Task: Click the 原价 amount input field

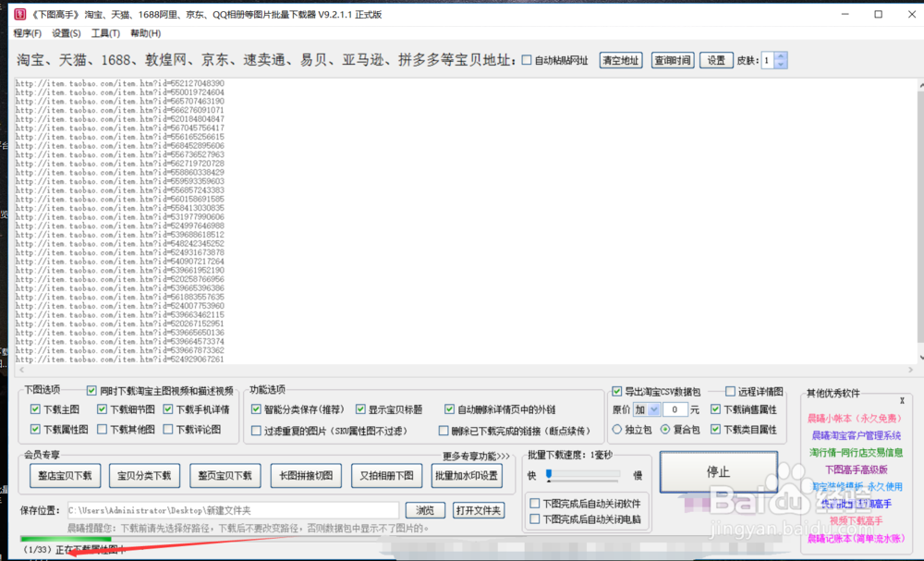Action: point(675,409)
